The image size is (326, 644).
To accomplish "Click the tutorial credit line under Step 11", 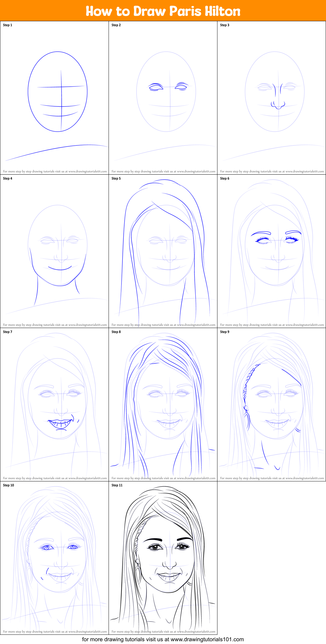I will pos(164,632).
